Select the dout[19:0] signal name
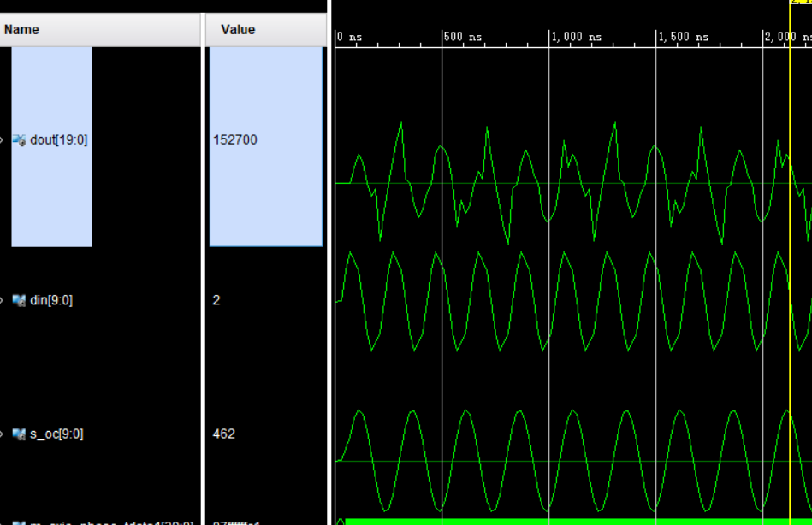Screen dimensions: 812x525 click(58, 139)
